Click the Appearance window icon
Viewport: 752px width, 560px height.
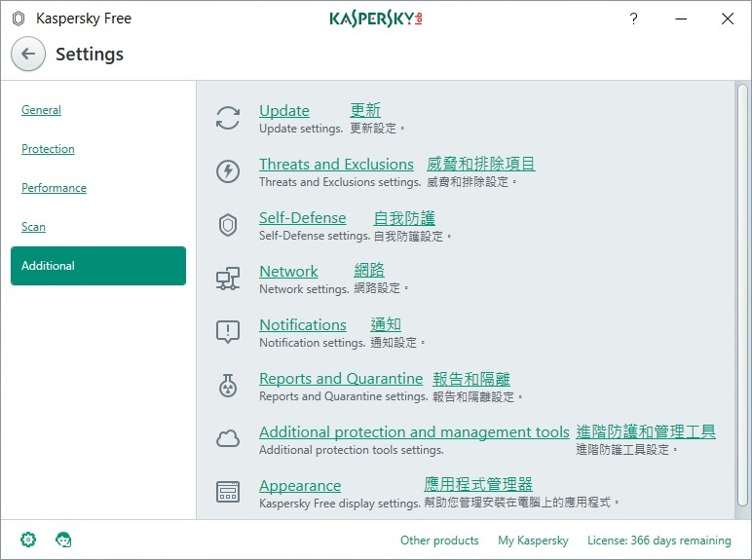tap(228, 492)
